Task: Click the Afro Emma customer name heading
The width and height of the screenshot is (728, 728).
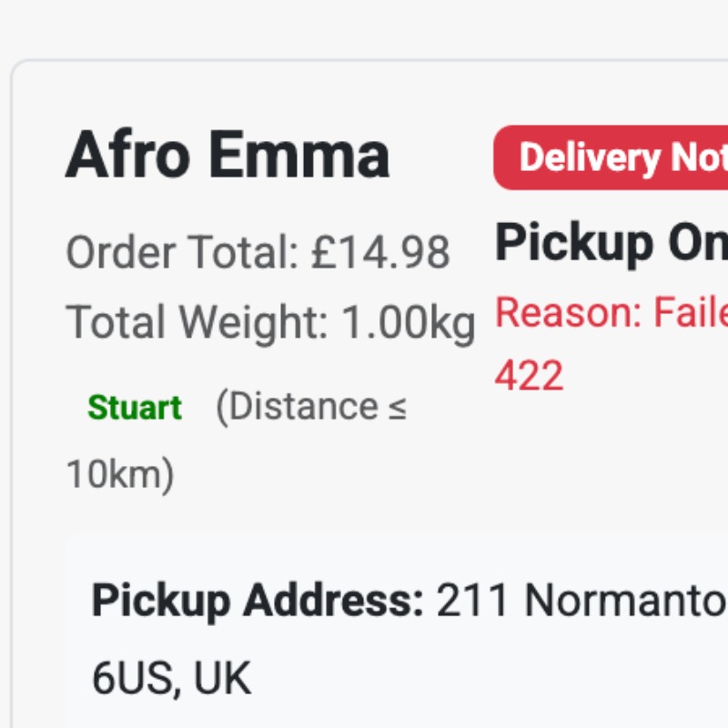Action: pyautogui.click(x=227, y=155)
